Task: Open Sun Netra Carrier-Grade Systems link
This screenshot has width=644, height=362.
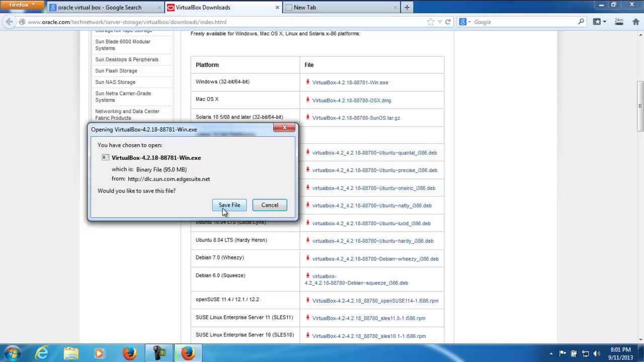Action: pyautogui.click(x=123, y=97)
